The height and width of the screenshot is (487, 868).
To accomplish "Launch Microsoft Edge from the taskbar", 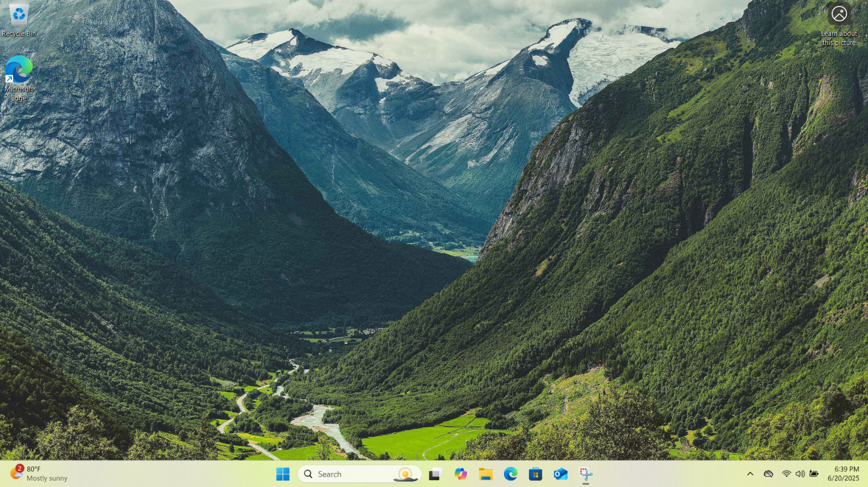I will point(510,474).
